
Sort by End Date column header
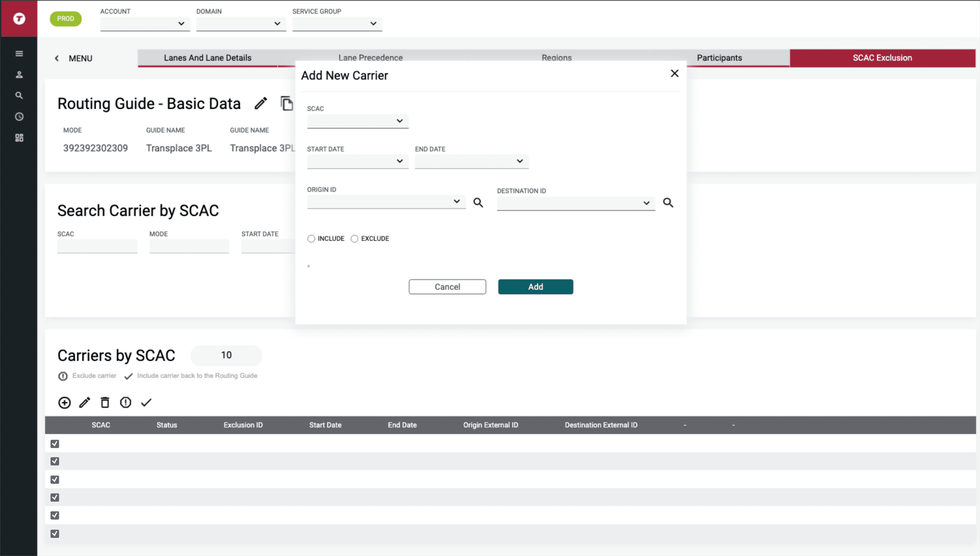(x=402, y=425)
